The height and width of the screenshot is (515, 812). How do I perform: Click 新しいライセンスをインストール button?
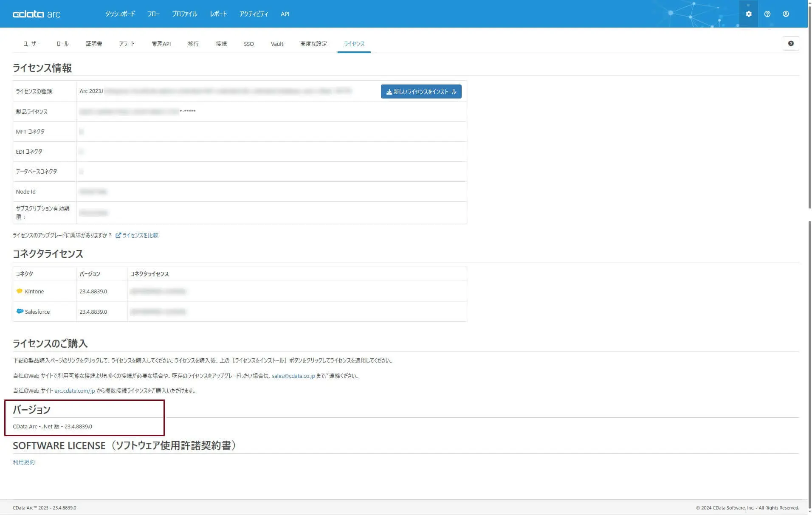click(421, 92)
